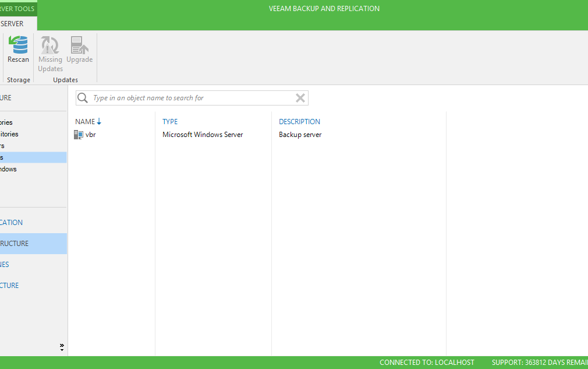This screenshot has width=588, height=369.
Task: Select the tree item ending in ndows
Action: [8, 169]
